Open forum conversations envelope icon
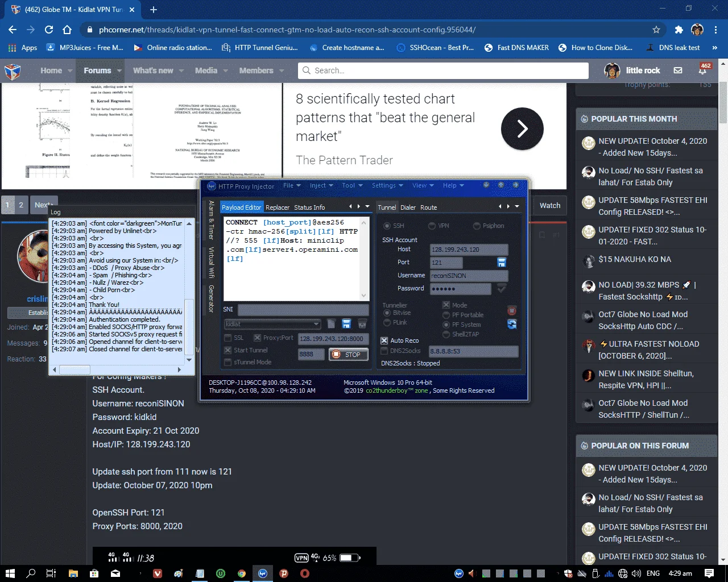This screenshot has height=582, width=728. (678, 70)
